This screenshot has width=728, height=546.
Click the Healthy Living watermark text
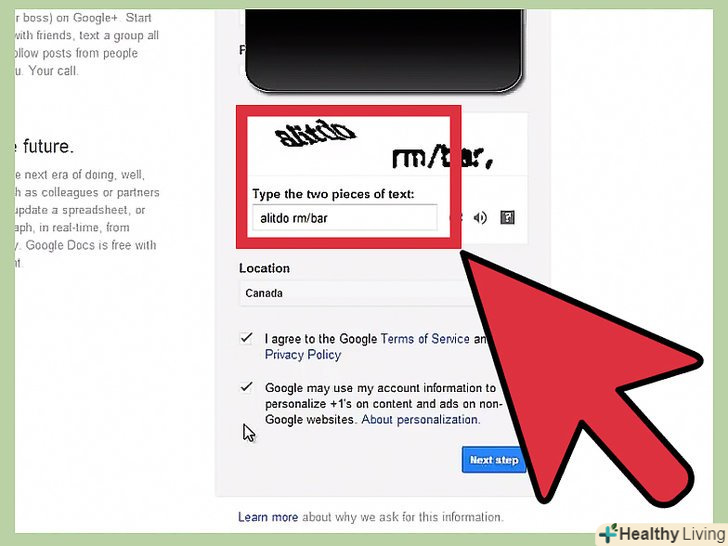tap(672, 534)
